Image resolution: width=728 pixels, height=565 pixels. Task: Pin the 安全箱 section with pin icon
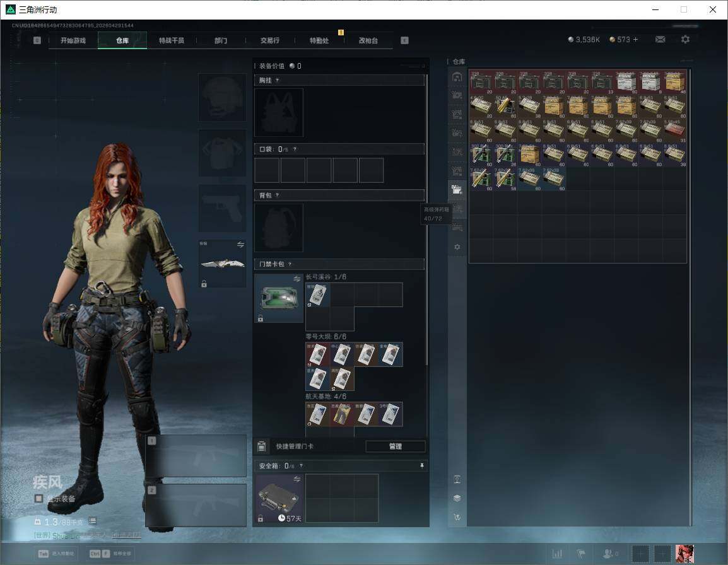click(421, 465)
